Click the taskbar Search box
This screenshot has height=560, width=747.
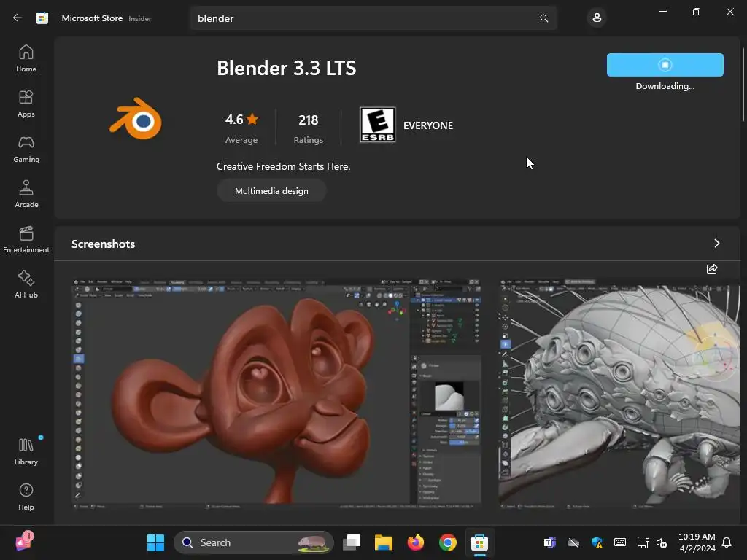[x=254, y=542]
